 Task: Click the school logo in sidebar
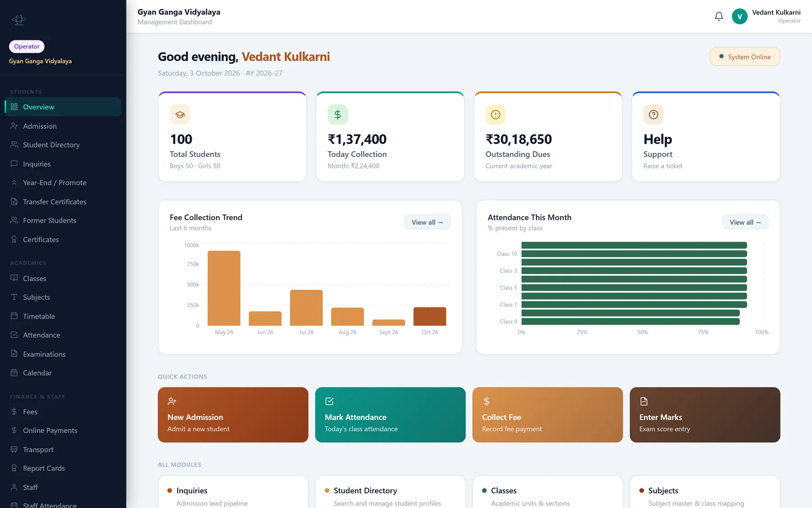(19, 19)
